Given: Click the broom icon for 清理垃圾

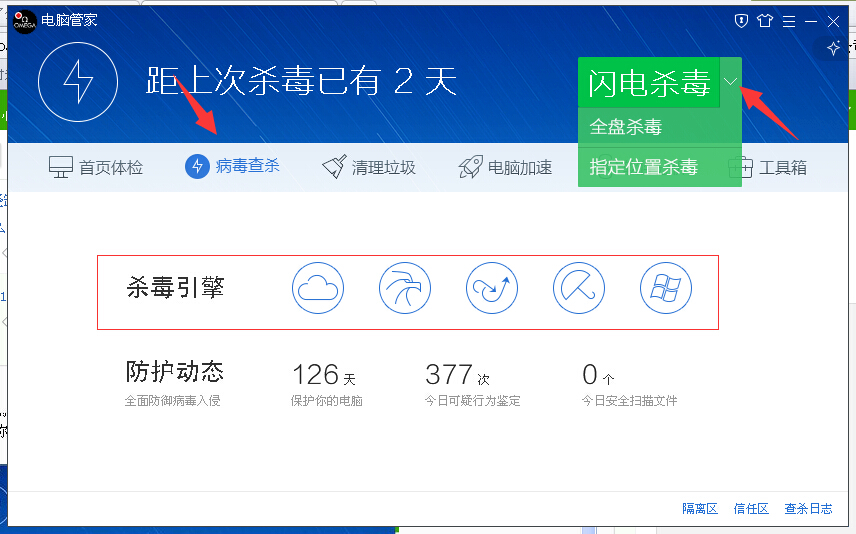Looking at the screenshot, I should 334,167.
